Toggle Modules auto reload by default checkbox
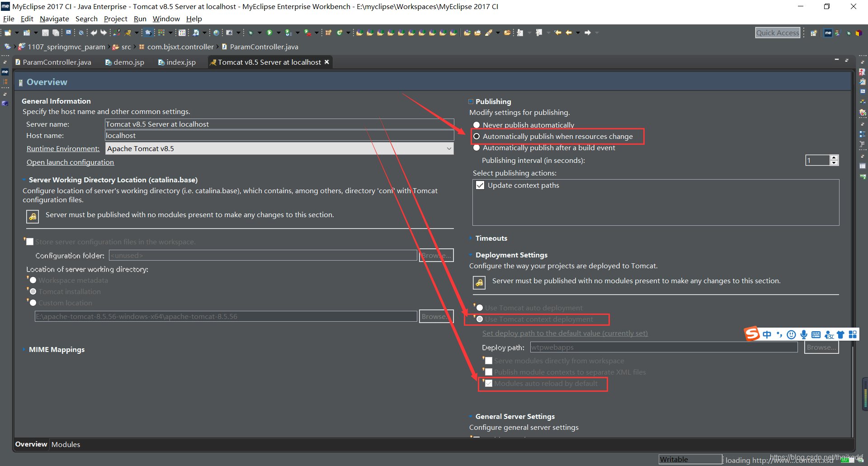Screen dimensions: 868x466 [489, 383]
